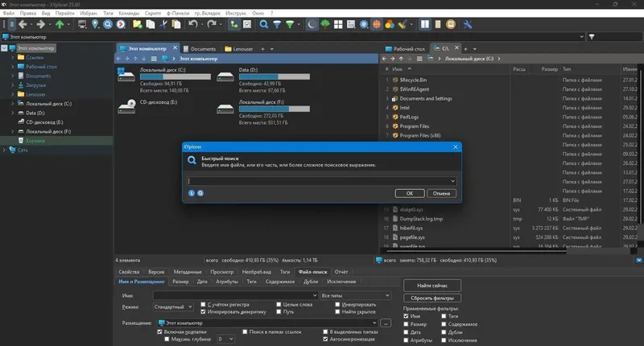The width and height of the screenshot is (644, 346).
Task: Toggle dark mode moon icon
Action: click(x=312, y=25)
